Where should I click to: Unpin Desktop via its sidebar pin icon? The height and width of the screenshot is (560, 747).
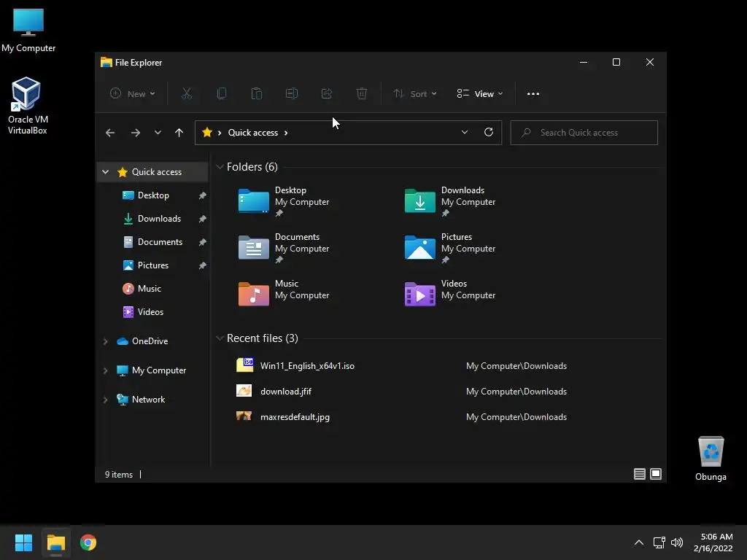click(202, 195)
